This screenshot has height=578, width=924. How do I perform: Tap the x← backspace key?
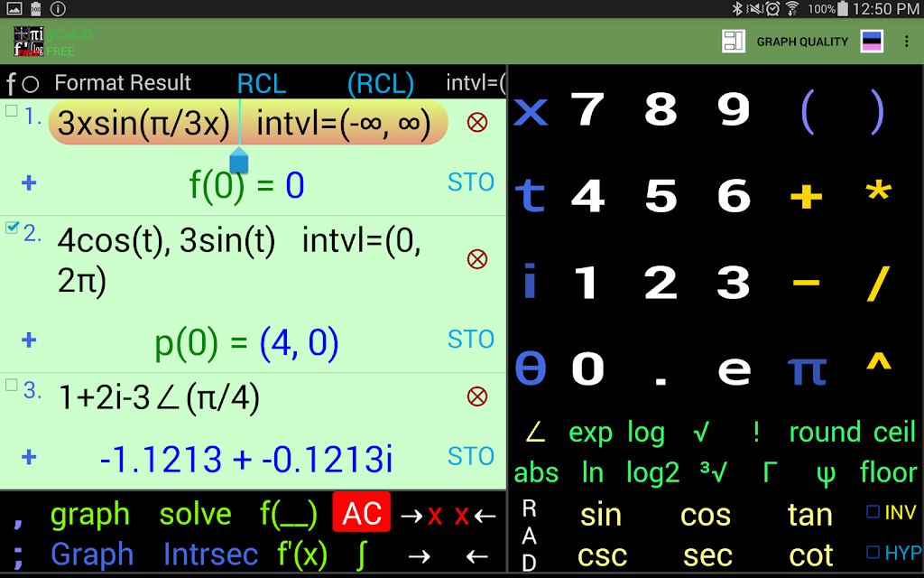tap(475, 516)
